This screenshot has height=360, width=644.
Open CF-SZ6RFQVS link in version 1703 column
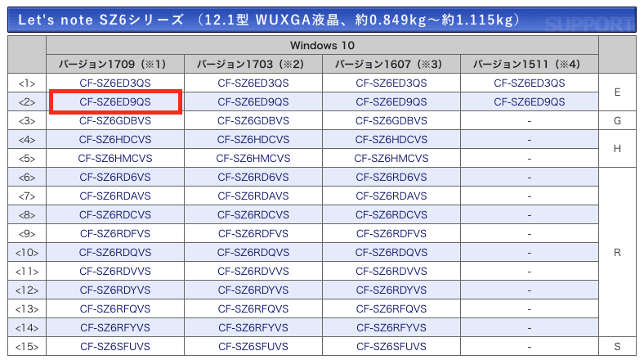tap(253, 309)
